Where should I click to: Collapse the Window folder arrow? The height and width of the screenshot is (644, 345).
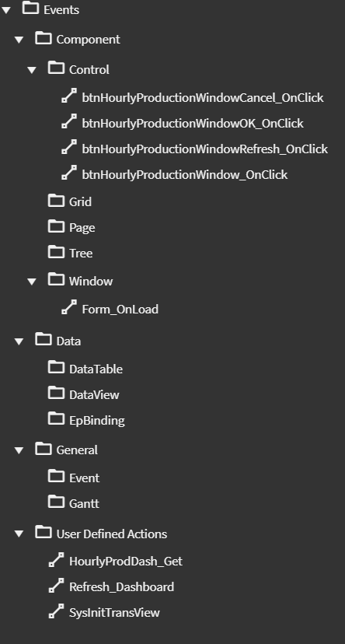click(x=32, y=282)
